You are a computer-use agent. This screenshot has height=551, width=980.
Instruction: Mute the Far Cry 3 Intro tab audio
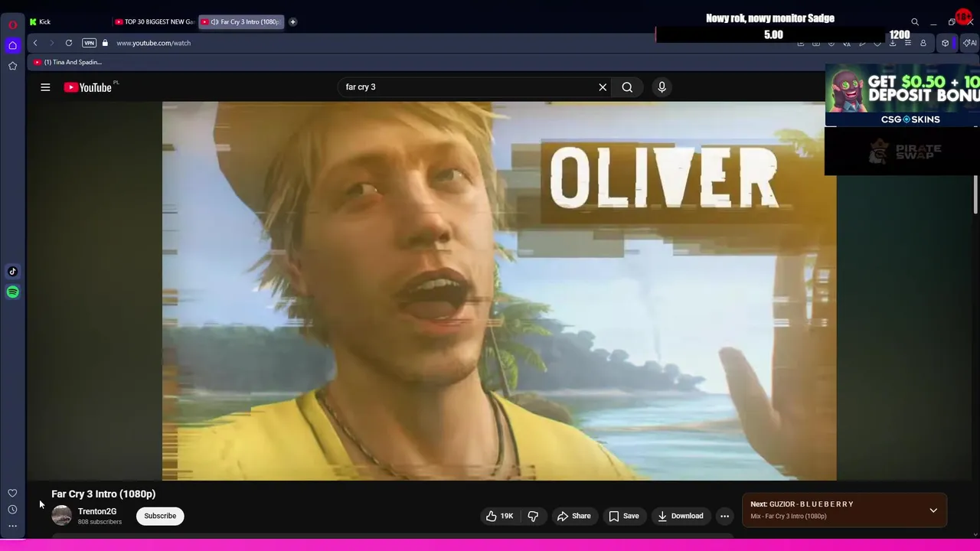(x=214, y=21)
